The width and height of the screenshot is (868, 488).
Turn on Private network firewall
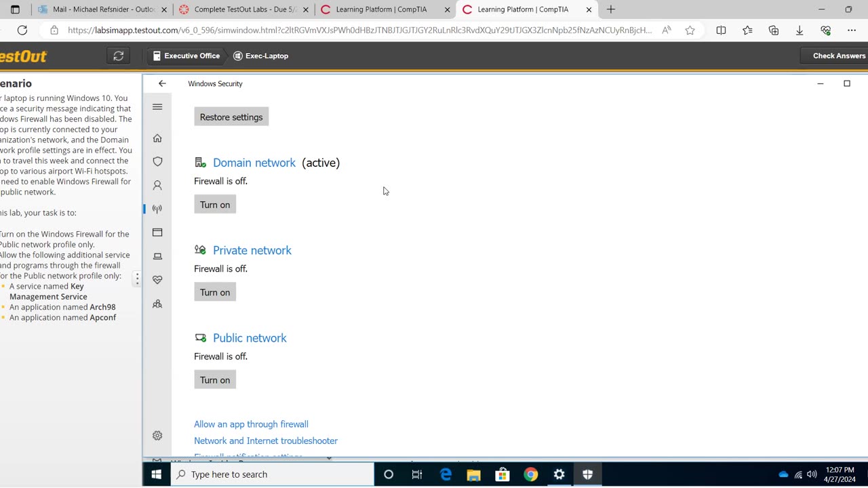tap(215, 292)
